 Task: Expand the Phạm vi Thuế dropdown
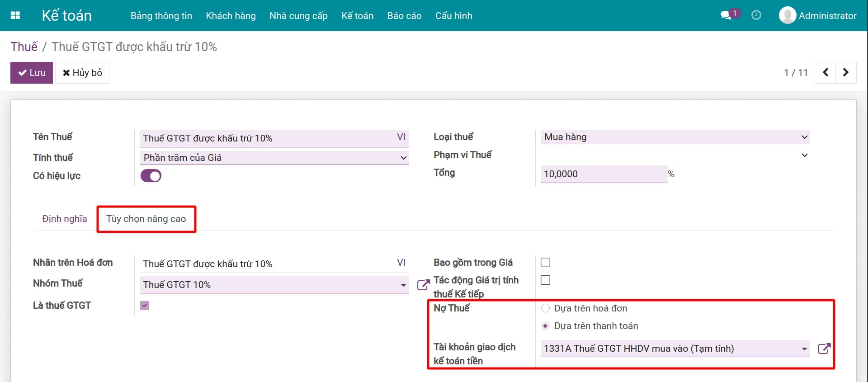click(x=675, y=155)
